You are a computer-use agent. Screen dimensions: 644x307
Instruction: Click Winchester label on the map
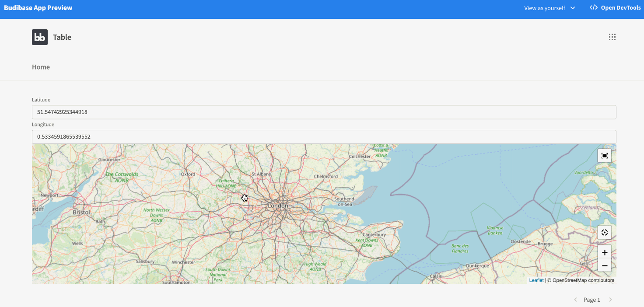[x=184, y=262]
